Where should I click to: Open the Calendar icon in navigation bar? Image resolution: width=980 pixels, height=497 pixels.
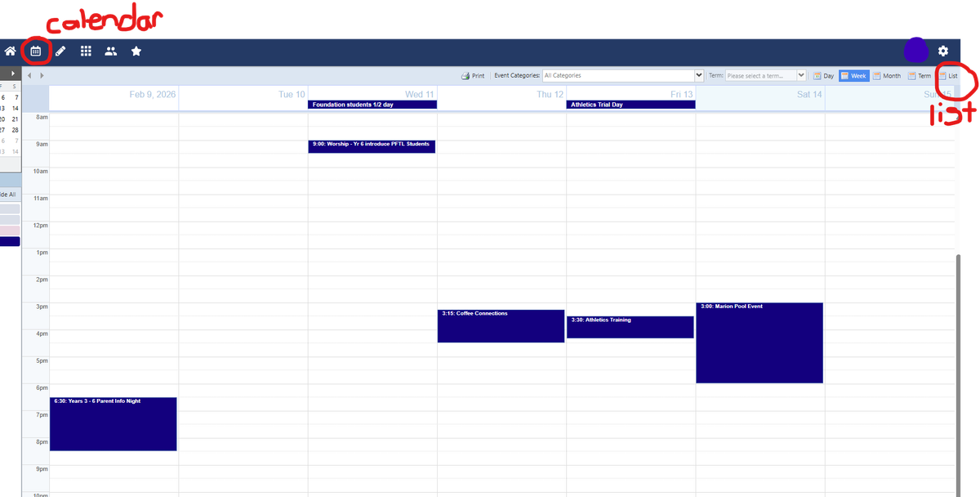pyautogui.click(x=35, y=51)
